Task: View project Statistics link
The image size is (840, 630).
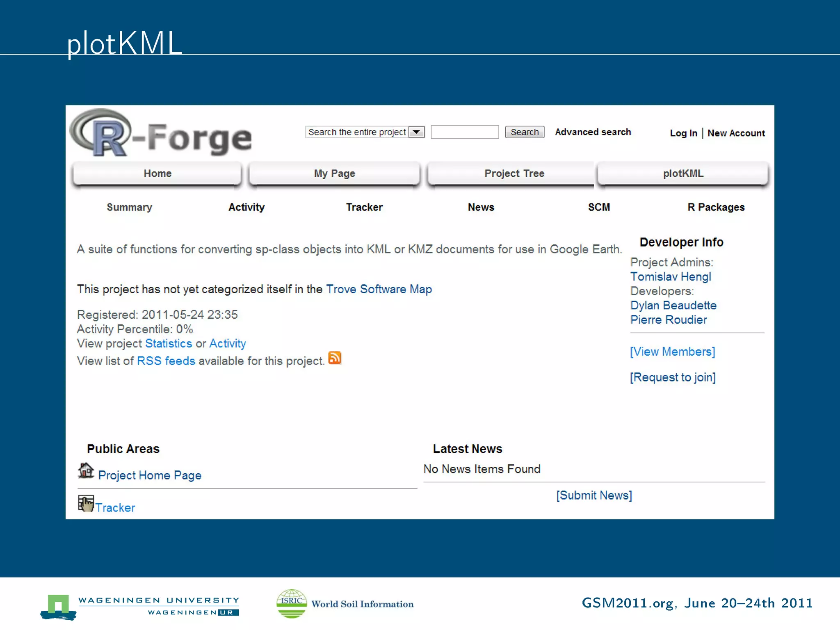Action: (169, 343)
